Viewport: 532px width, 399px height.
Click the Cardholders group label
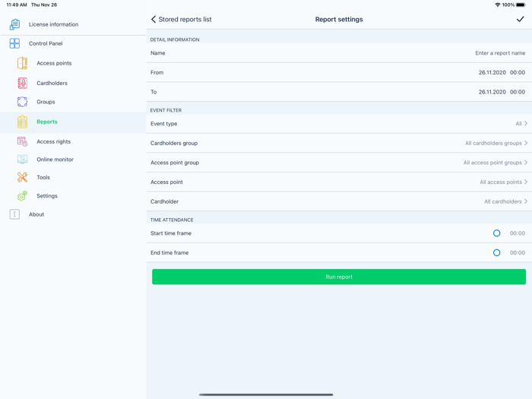(x=174, y=143)
